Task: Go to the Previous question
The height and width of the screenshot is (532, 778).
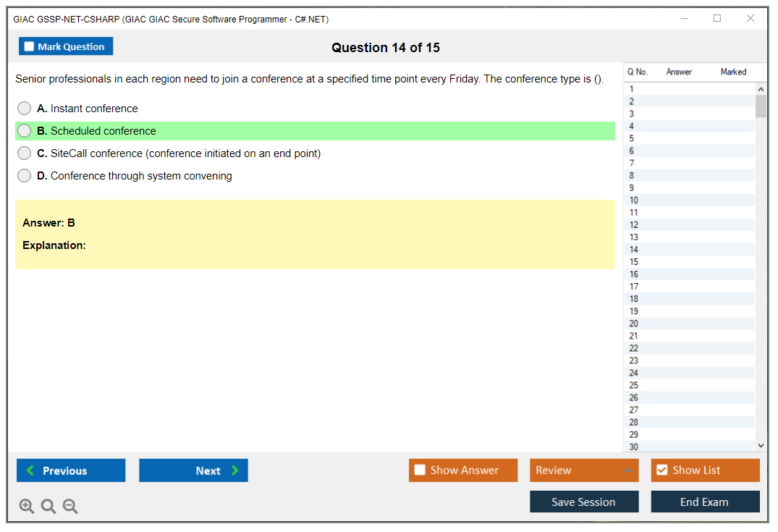Action: (71, 470)
